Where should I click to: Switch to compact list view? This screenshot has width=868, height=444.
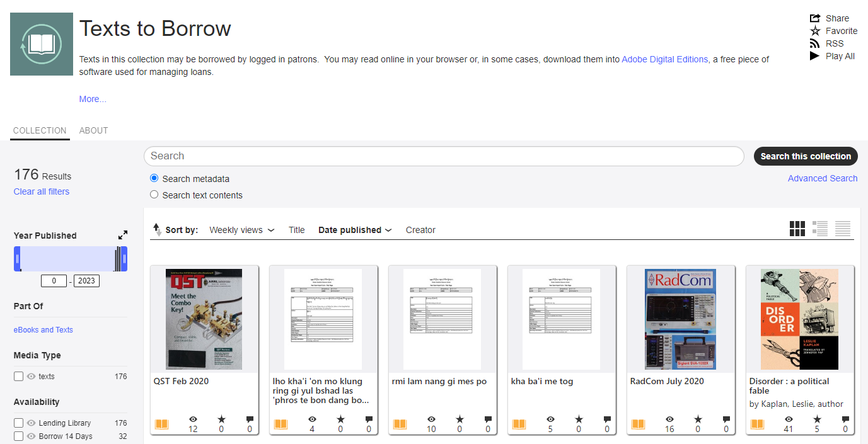tap(842, 229)
